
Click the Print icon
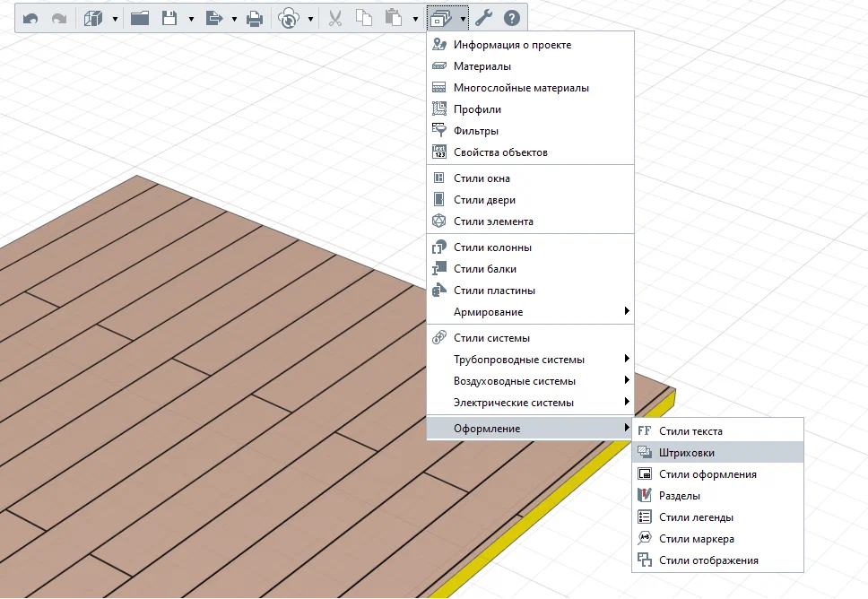click(x=255, y=18)
